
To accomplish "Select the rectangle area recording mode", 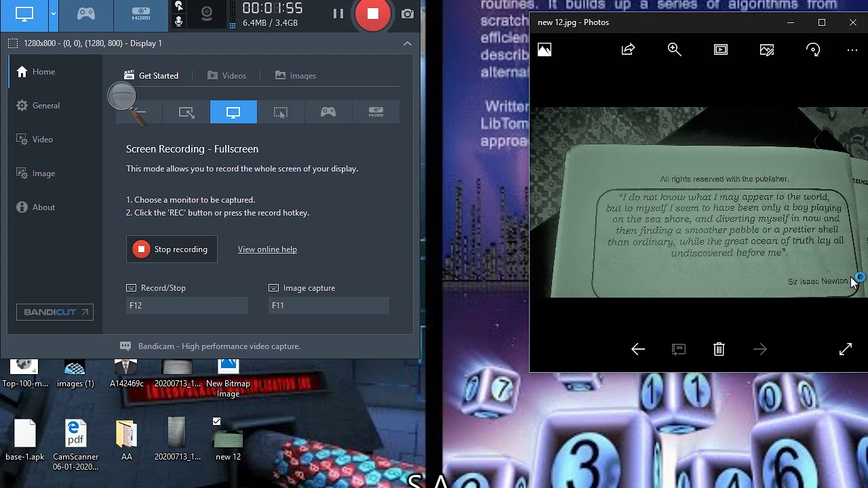I will tap(186, 113).
